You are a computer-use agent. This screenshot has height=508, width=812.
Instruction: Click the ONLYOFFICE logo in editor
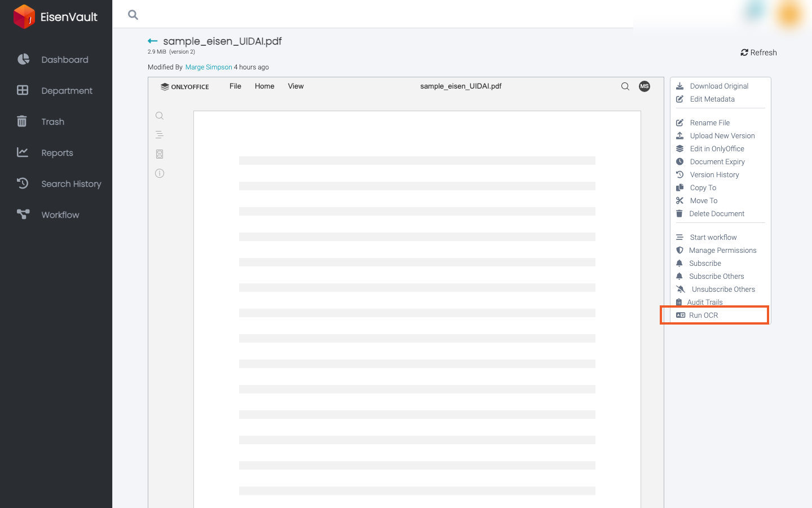185,87
